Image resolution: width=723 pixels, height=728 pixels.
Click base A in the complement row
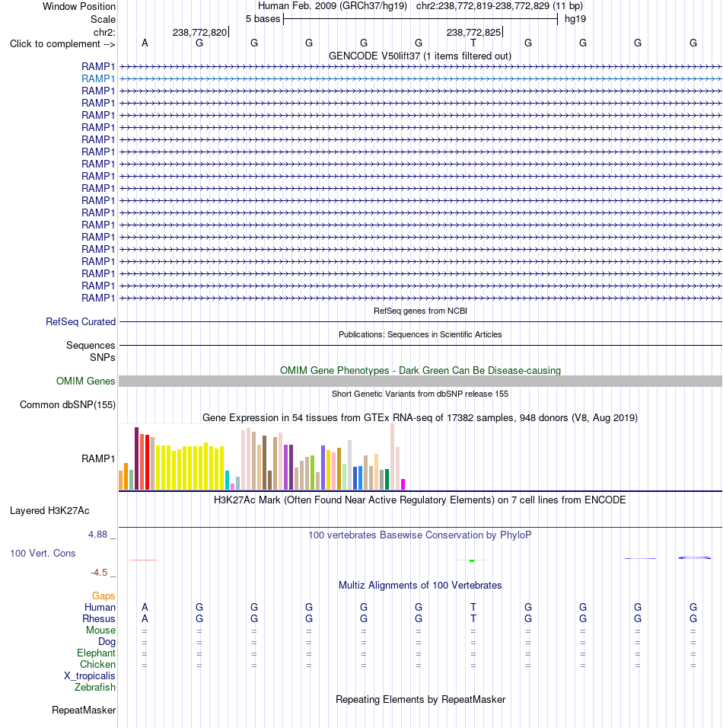(x=145, y=43)
